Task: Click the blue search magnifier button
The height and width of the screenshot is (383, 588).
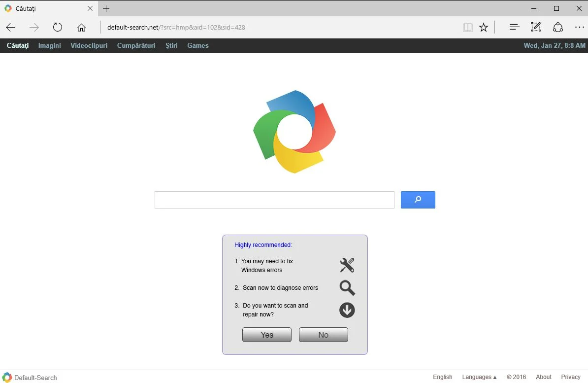Action: coord(418,200)
